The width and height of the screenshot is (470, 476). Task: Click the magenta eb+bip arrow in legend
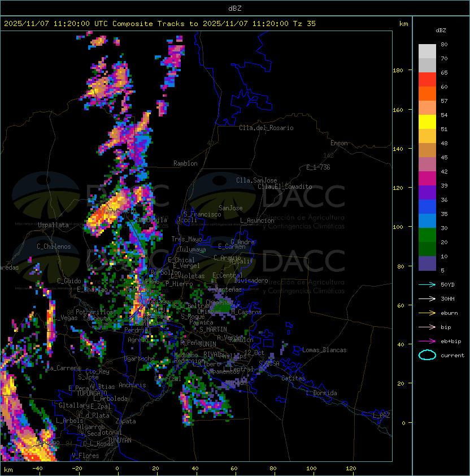point(427,341)
